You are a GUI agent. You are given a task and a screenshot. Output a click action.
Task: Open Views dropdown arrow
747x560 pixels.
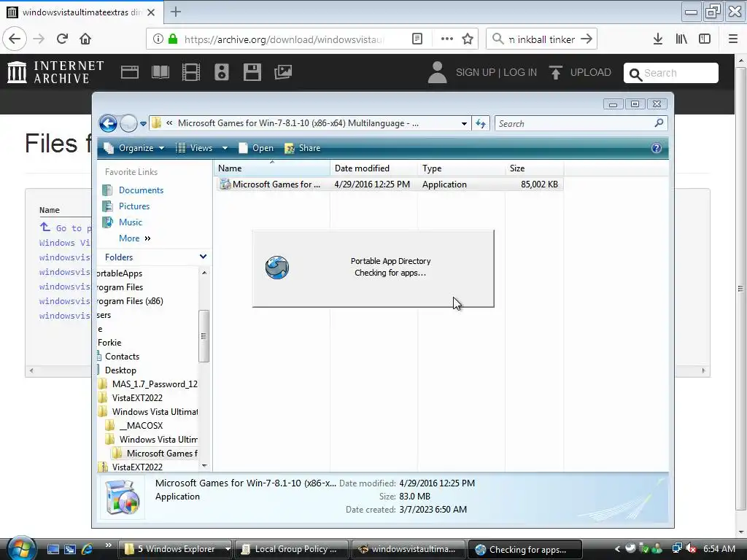(225, 148)
